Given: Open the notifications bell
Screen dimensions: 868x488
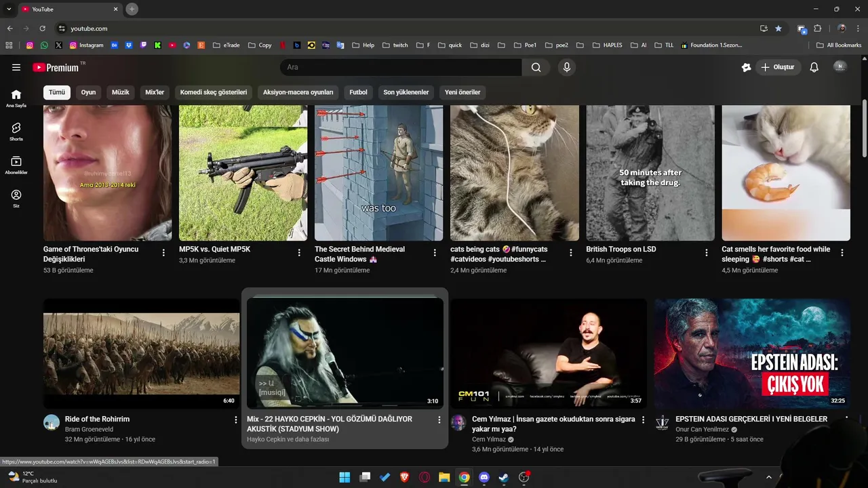Looking at the screenshot, I should point(814,67).
